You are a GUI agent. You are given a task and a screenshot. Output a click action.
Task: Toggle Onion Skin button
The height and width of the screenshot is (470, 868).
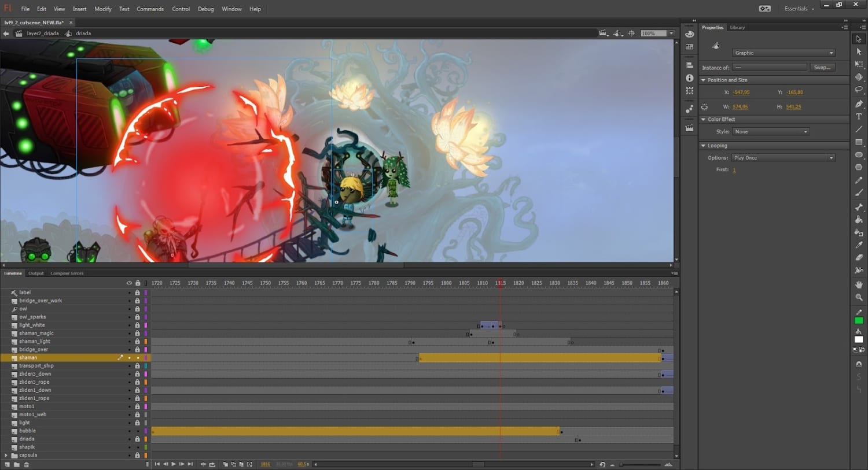[225, 464]
